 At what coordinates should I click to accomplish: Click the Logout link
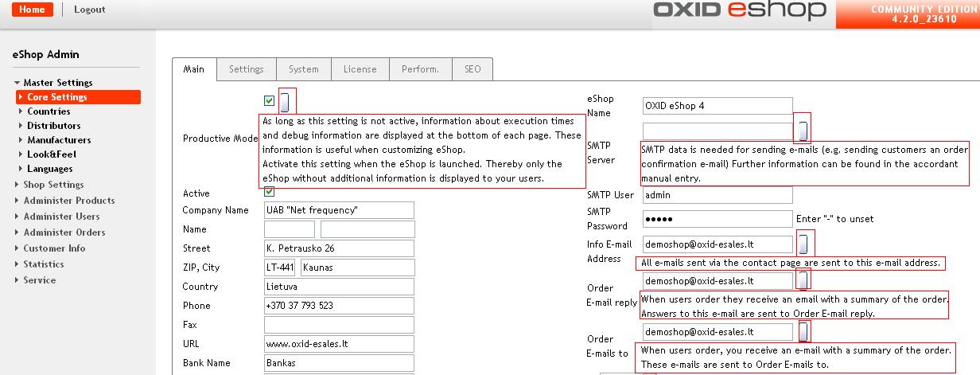(89, 10)
